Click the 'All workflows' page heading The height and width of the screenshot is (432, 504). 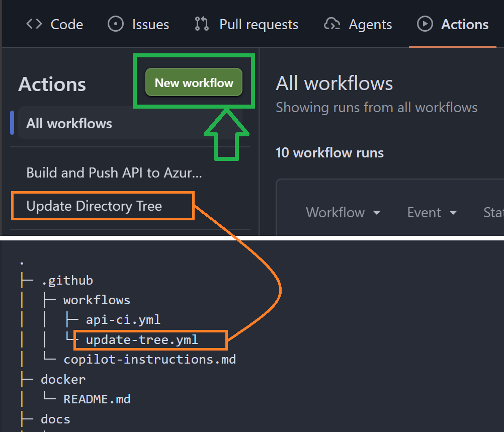click(334, 83)
